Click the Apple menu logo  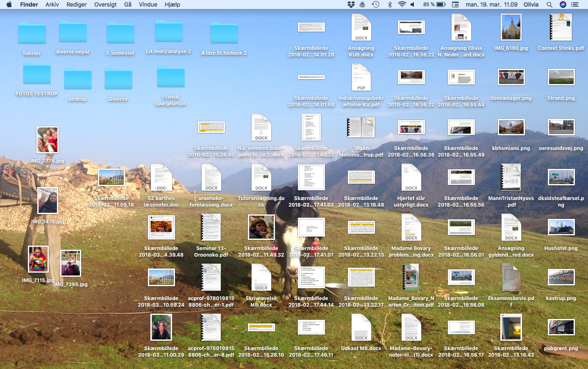click(x=9, y=5)
